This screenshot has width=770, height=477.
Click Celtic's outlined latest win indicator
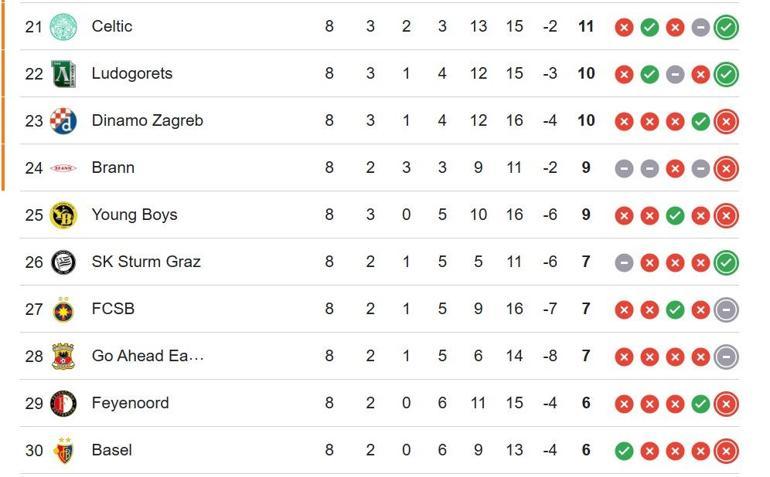pos(726,27)
